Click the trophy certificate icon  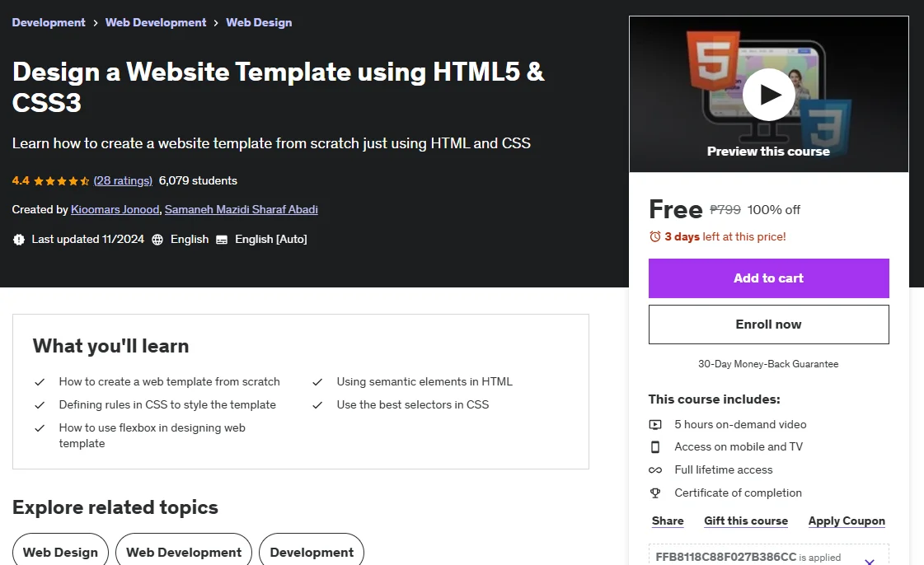(x=655, y=493)
